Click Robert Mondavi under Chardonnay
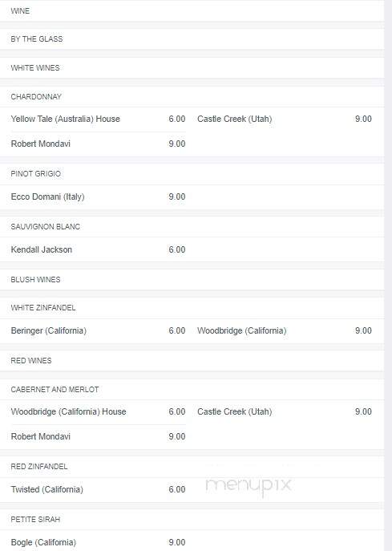Screen dimensions: 392x551 coord(40,144)
